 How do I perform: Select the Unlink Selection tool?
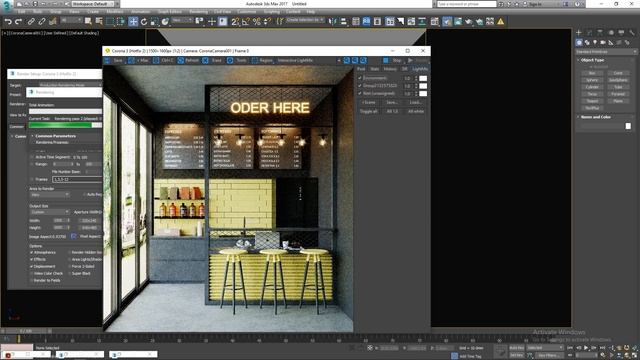(x=42, y=21)
